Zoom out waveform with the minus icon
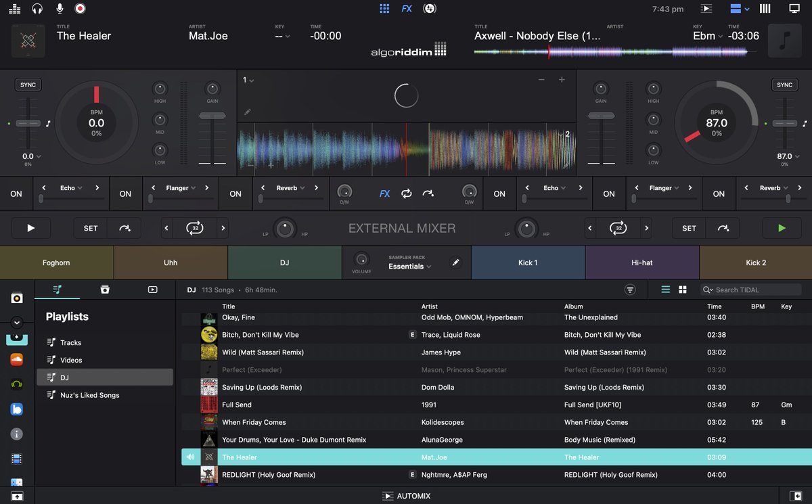Image resolution: width=812 pixels, height=504 pixels. coord(541,80)
